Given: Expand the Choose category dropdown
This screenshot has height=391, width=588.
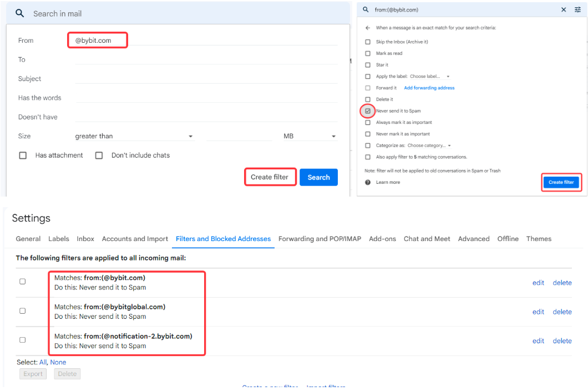Looking at the screenshot, I should pyautogui.click(x=429, y=146).
